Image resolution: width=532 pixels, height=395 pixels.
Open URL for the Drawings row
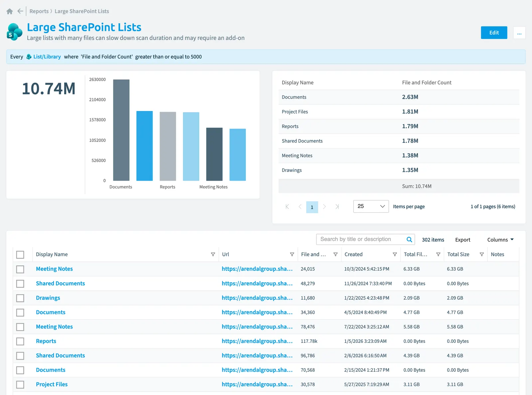(257, 298)
